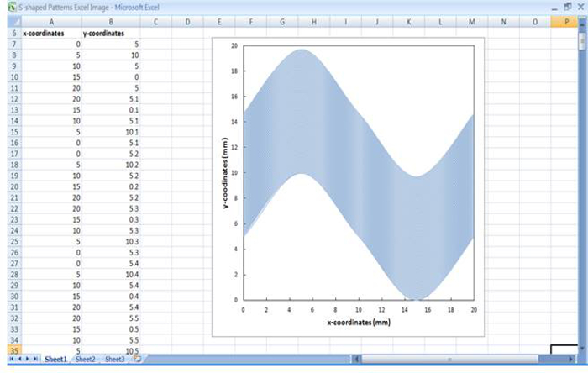Select column P header
Screen dimensions: 588x373
(x=566, y=22)
